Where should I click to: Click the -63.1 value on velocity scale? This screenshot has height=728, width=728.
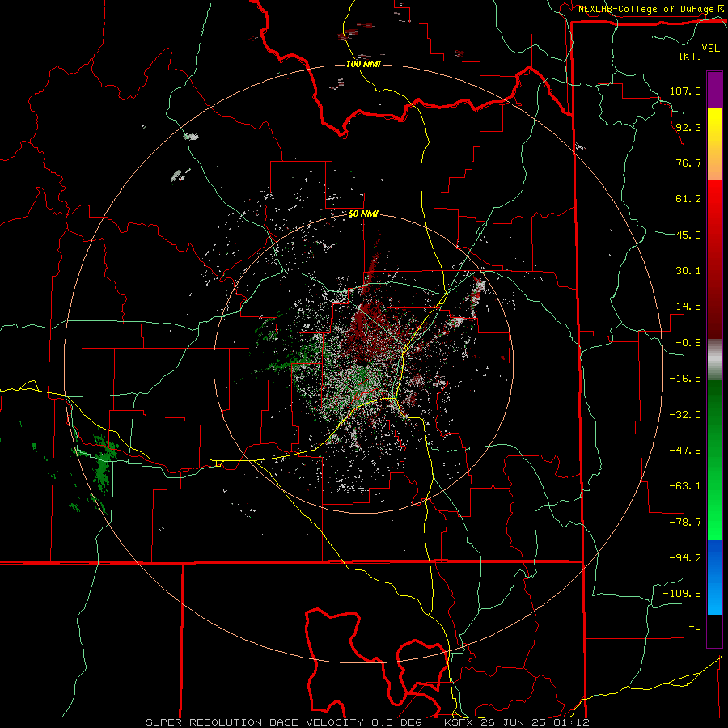(x=685, y=486)
